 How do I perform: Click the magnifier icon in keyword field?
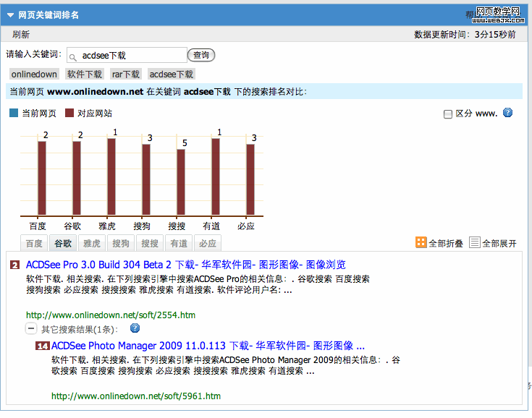(73, 56)
